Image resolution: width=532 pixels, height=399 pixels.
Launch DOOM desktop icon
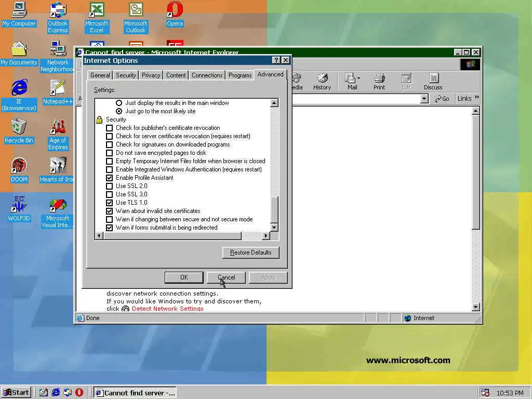pyautogui.click(x=19, y=170)
